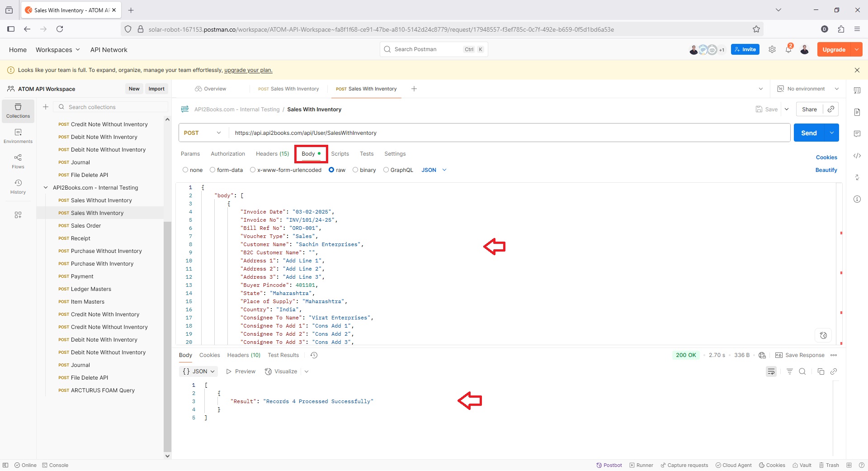Switch to the Params tab

[x=190, y=154]
